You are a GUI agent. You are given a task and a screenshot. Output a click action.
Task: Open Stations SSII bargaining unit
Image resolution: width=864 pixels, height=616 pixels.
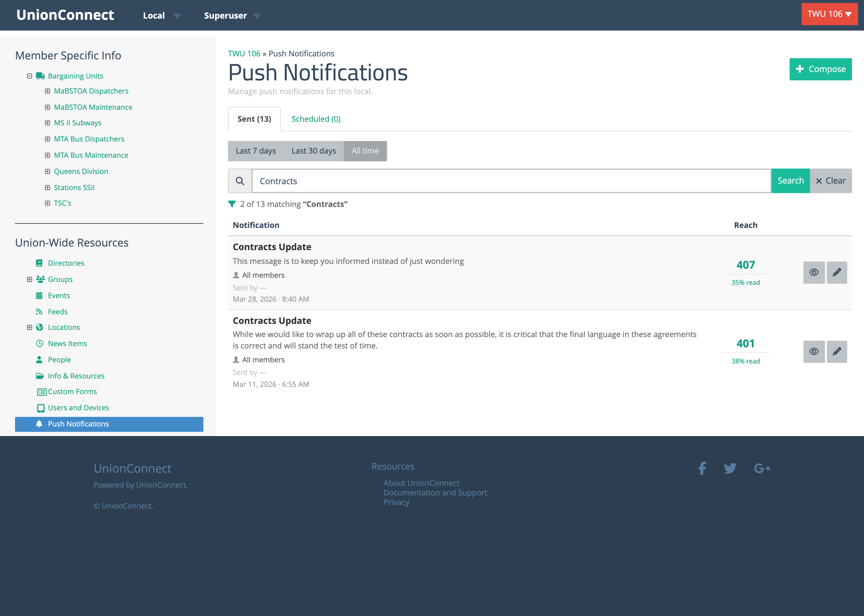[74, 187]
